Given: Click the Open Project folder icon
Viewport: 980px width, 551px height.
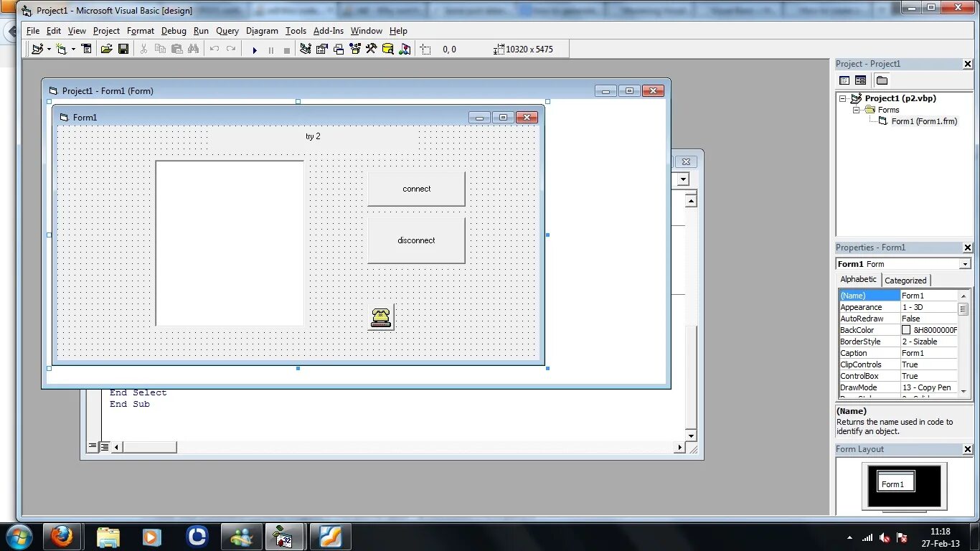Looking at the screenshot, I should point(106,49).
